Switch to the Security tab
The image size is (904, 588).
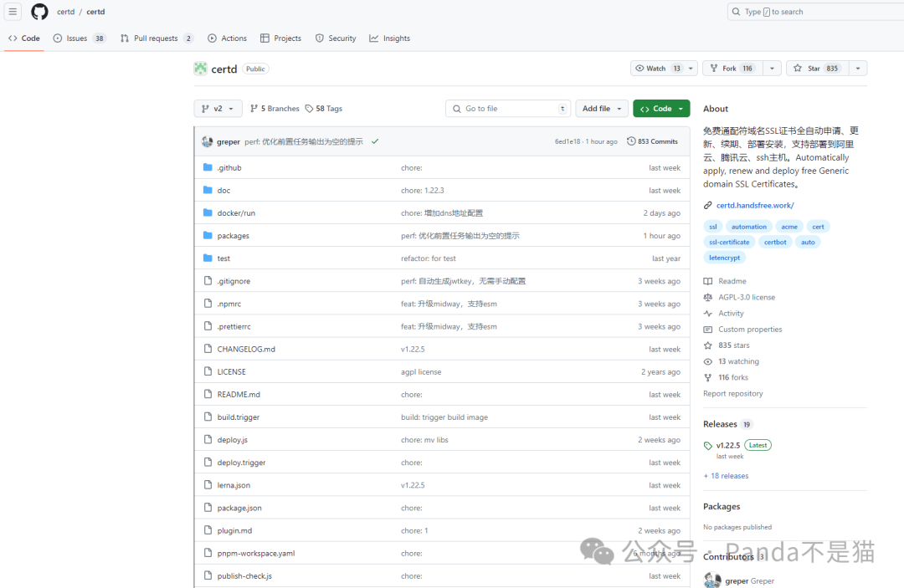(x=336, y=38)
